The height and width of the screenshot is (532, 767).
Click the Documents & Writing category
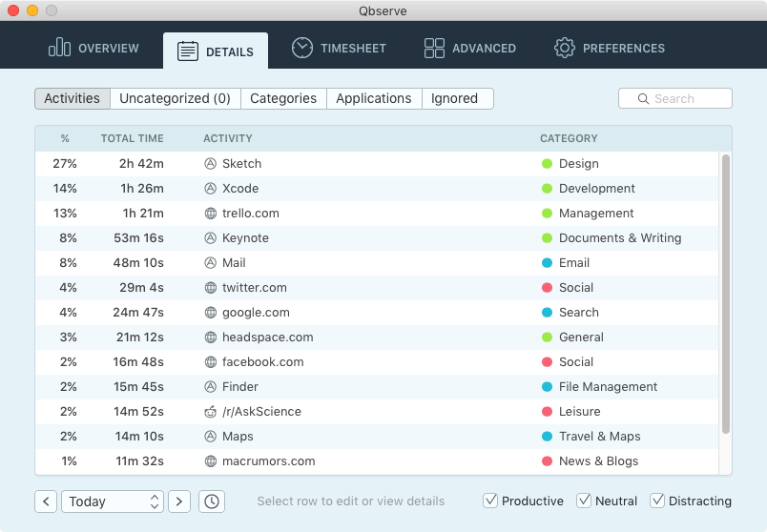coord(620,238)
